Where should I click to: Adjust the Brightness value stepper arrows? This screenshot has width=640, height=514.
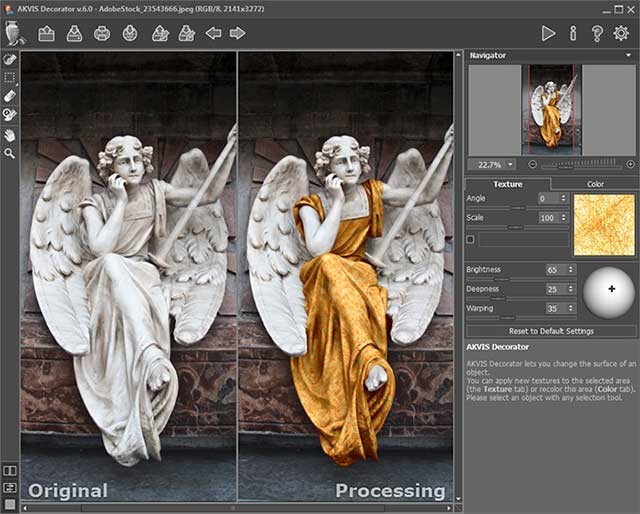[x=571, y=270]
